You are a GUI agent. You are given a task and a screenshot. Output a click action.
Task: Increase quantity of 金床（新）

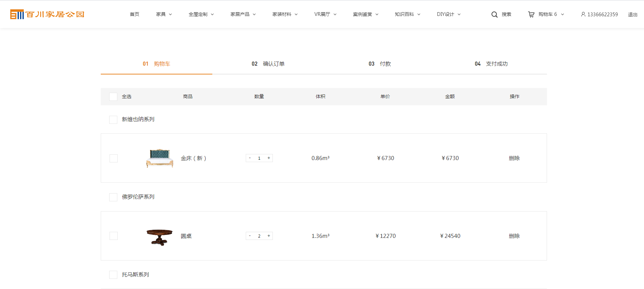[x=269, y=158]
